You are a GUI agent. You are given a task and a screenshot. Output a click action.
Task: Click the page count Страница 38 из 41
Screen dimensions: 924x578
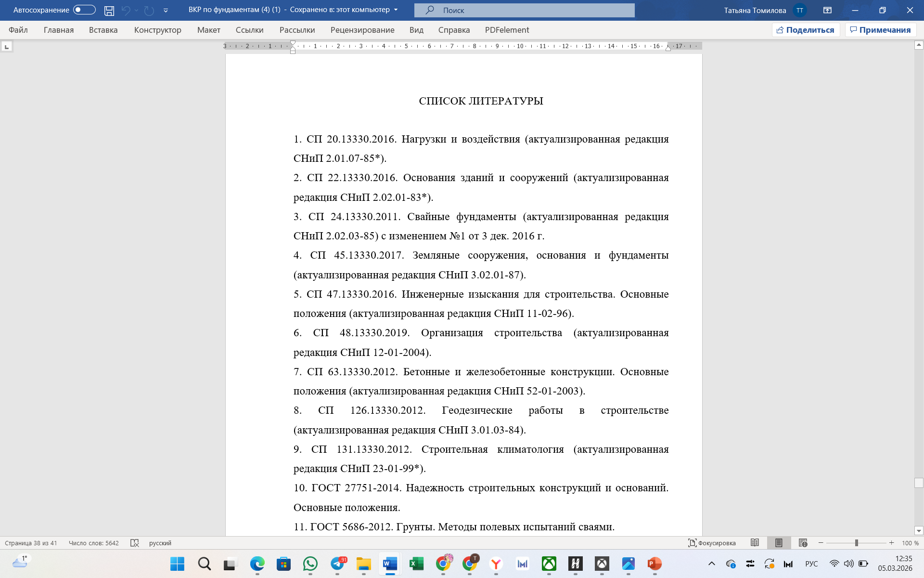pos(31,543)
